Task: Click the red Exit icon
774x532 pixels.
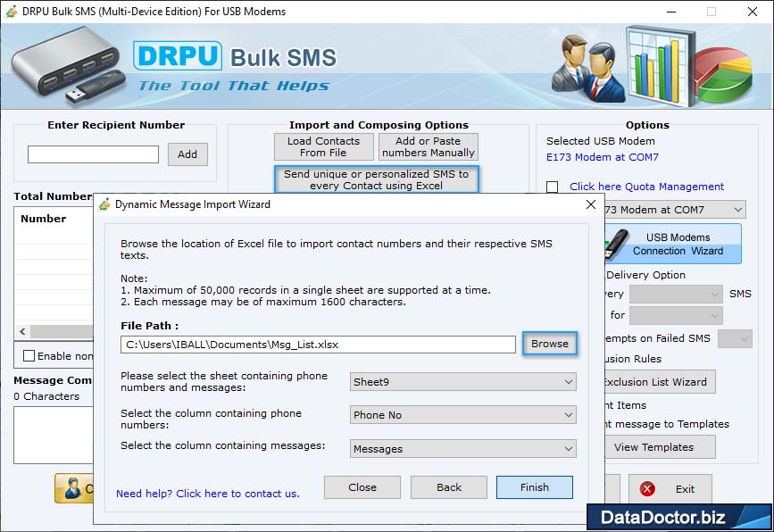Action: [645, 488]
